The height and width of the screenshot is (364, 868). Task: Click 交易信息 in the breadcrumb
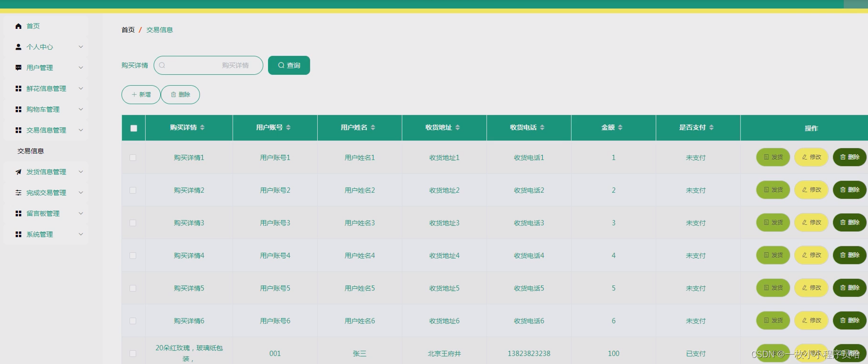coord(160,30)
